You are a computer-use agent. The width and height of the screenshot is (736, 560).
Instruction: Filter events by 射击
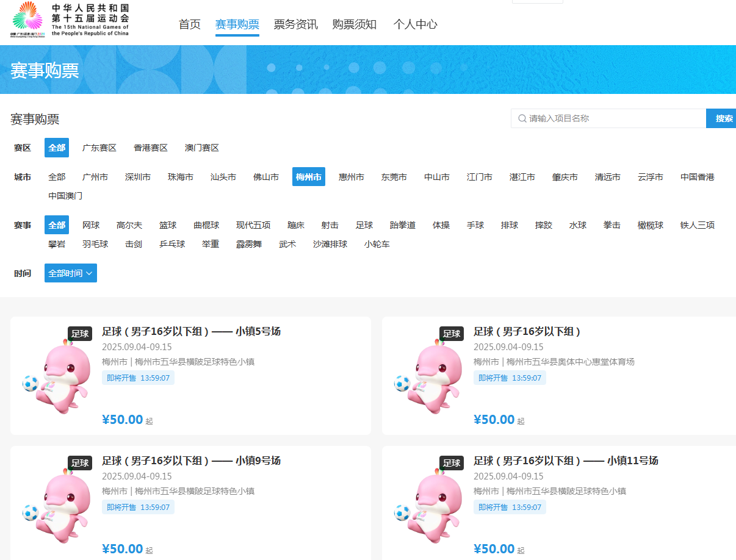pyautogui.click(x=330, y=225)
